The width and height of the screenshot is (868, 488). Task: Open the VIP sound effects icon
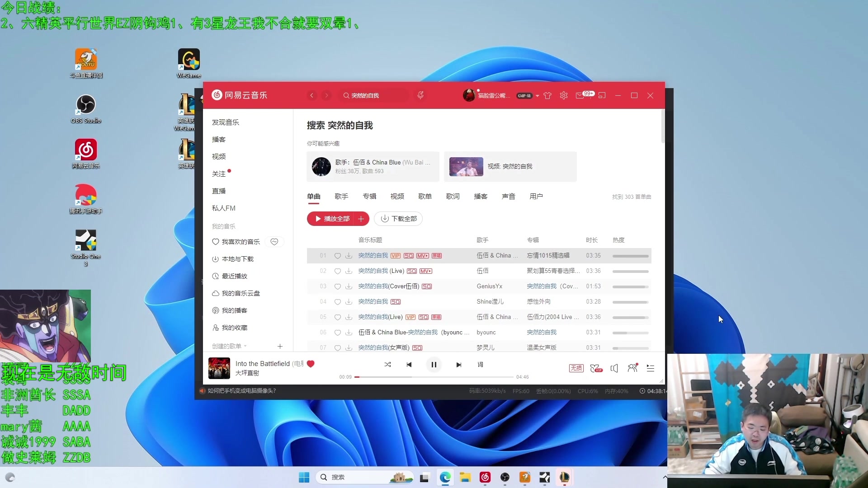pyautogui.click(x=596, y=368)
